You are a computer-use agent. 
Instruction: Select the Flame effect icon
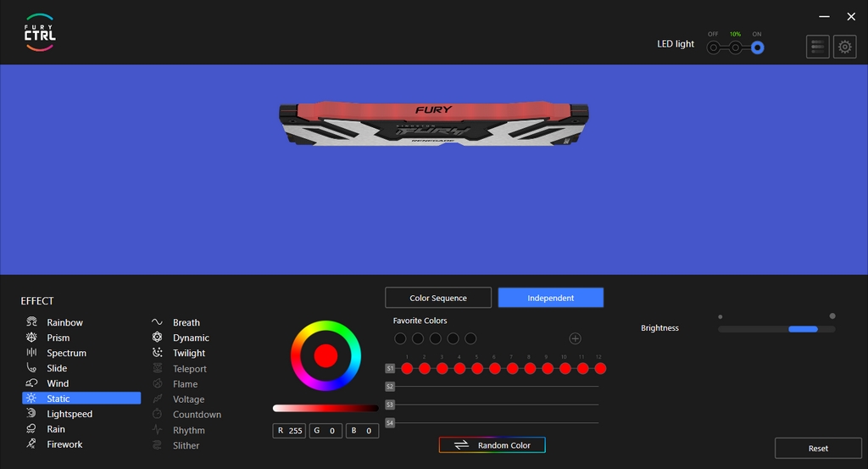[157, 383]
